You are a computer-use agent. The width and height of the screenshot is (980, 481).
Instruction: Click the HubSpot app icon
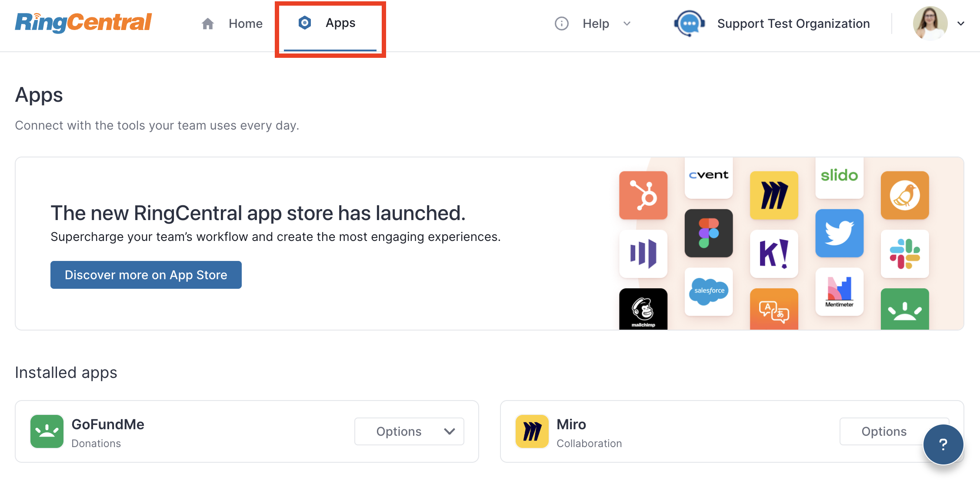pyautogui.click(x=643, y=195)
